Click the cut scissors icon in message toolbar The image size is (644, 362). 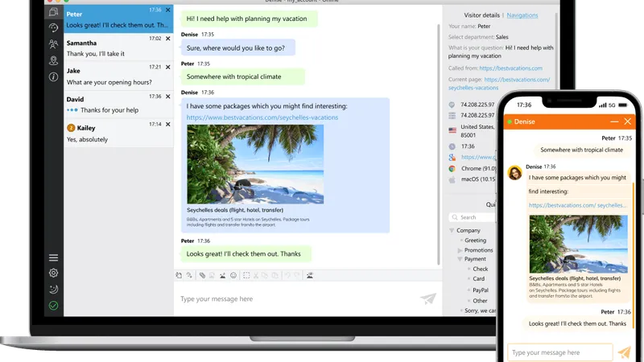pyautogui.click(x=256, y=275)
